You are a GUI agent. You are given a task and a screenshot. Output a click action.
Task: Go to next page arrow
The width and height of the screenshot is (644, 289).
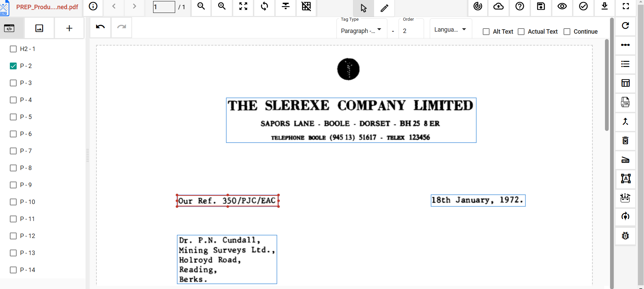(x=134, y=6)
